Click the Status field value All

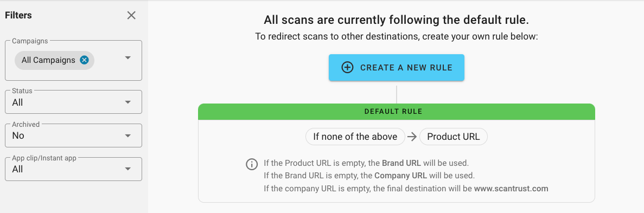click(x=18, y=102)
